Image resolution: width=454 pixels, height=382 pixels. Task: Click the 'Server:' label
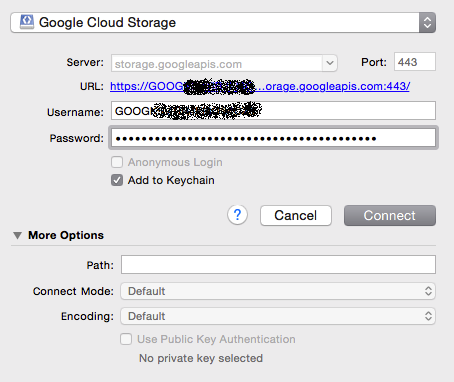85,62
